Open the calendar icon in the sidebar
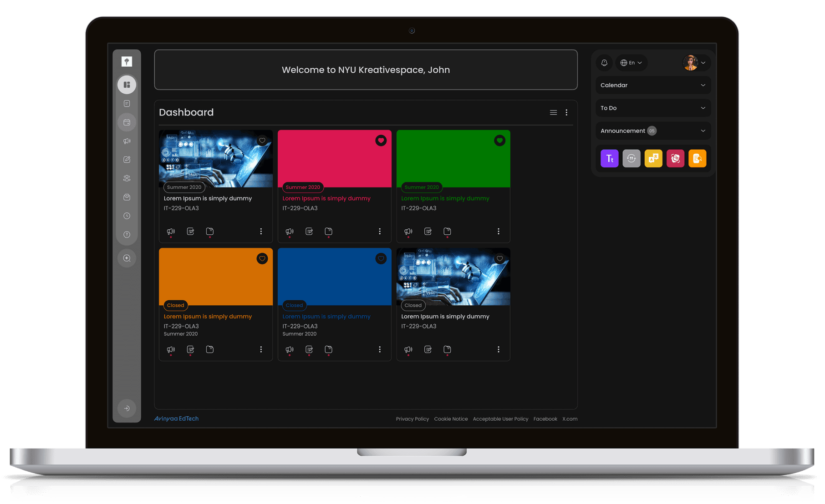Screen dimensions: 825x504 pos(127,122)
